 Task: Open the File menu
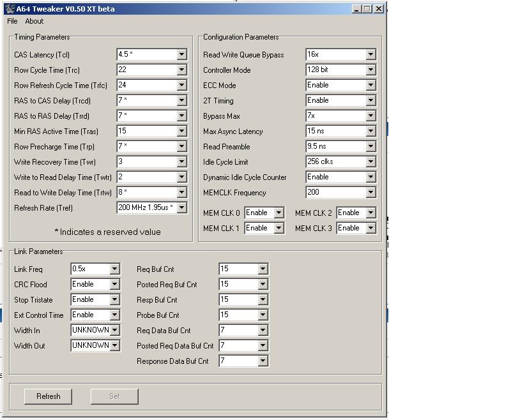coord(12,21)
